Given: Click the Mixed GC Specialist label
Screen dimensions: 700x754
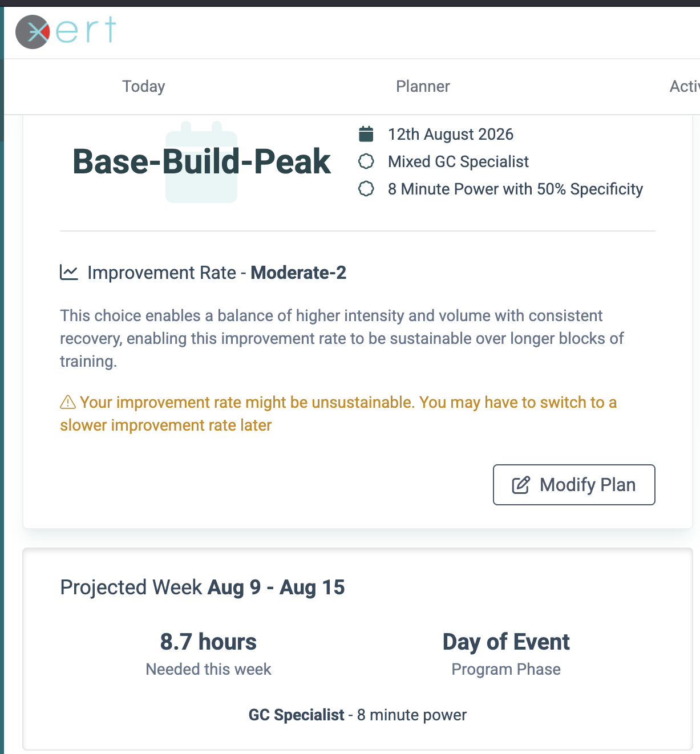Looking at the screenshot, I should coord(458,161).
